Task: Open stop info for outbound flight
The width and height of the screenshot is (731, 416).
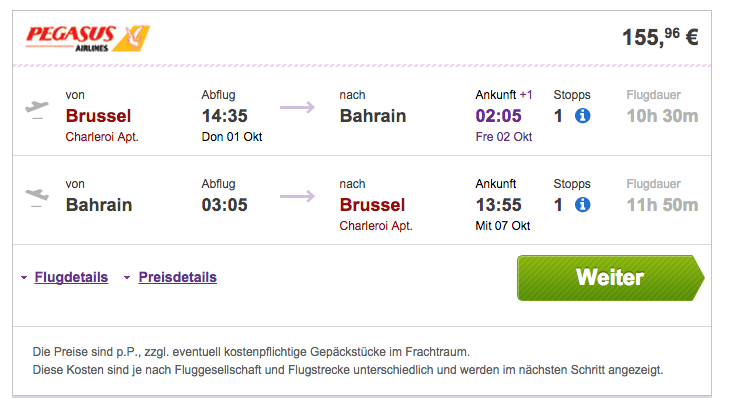Action: coord(582,116)
